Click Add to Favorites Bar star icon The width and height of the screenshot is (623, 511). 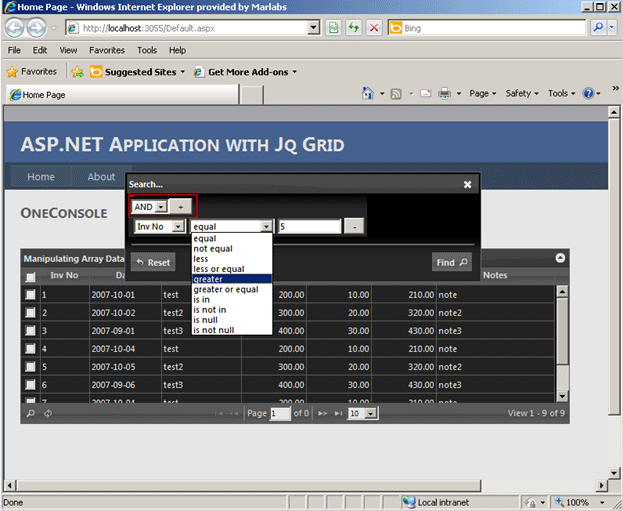click(x=77, y=72)
